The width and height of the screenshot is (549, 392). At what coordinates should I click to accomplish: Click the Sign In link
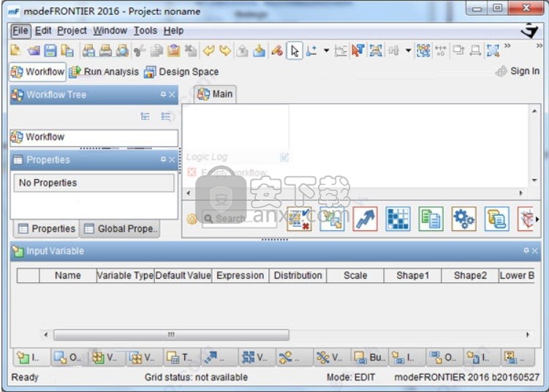(x=518, y=71)
